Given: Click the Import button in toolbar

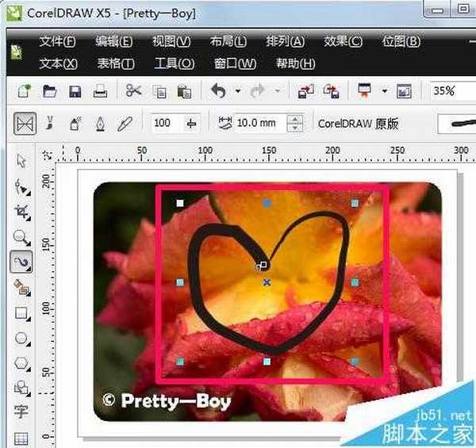Looking at the screenshot, I should (305, 91).
